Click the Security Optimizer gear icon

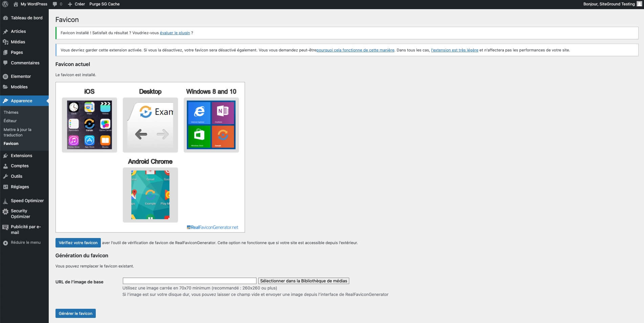5,212
